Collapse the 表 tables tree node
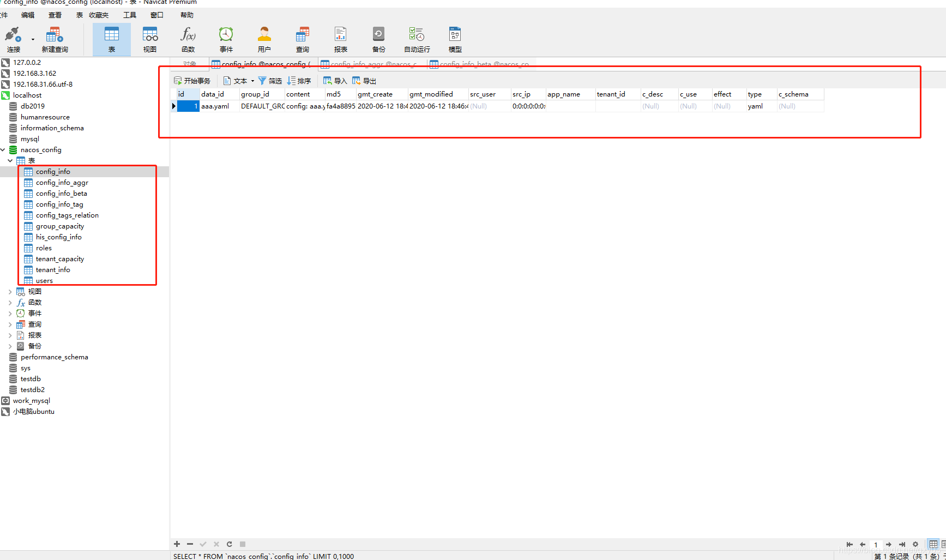The width and height of the screenshot is (946, 560). tap(10, 161)
